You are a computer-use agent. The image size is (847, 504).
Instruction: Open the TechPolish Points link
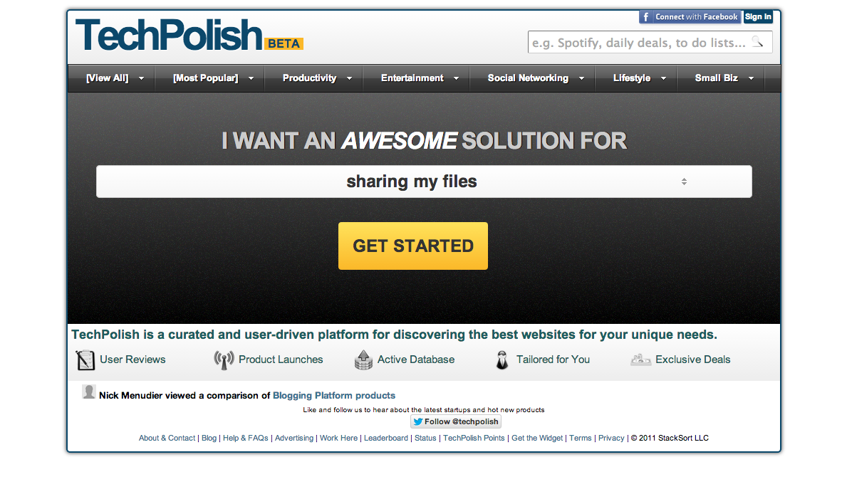474,439
